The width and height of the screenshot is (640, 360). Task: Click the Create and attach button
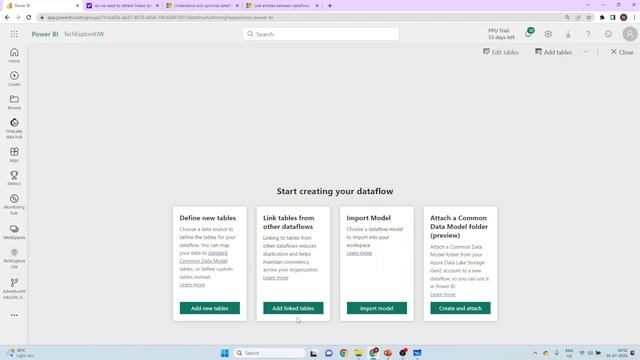460,308
